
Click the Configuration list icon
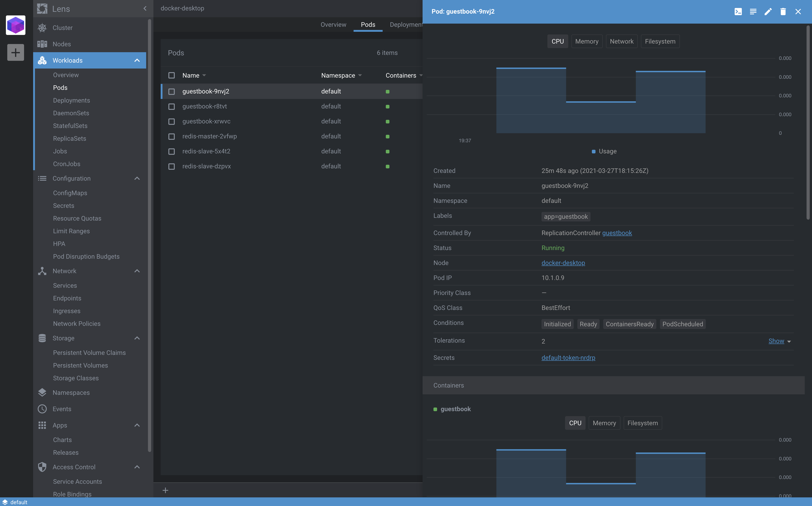[x=42, y=178]
